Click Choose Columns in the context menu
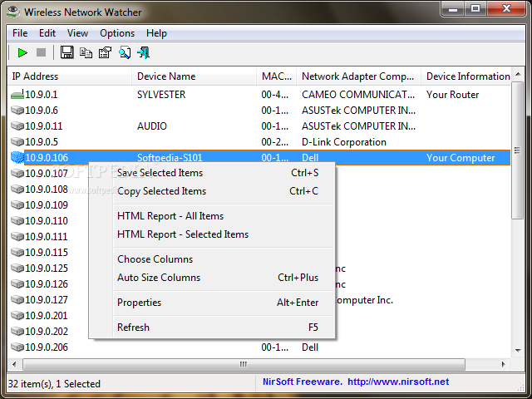Image resolution: width=532 pixels, height=399 pixels. coord(155,259)
